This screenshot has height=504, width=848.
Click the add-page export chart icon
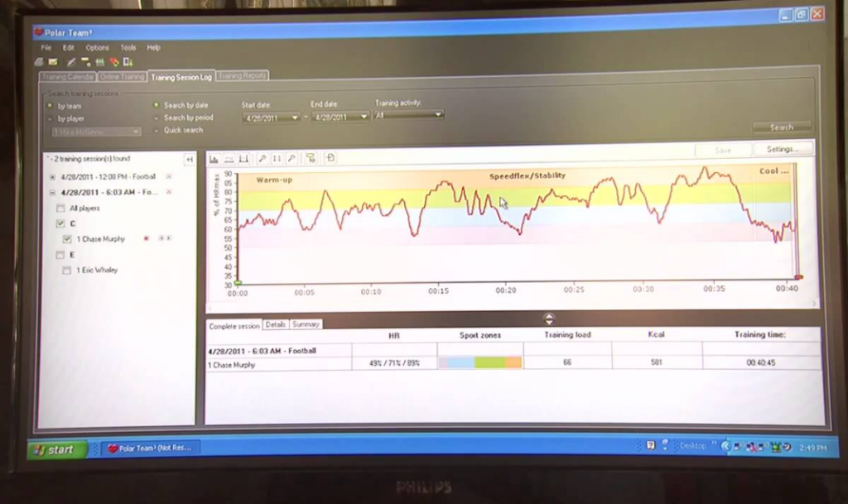point(330,158)
